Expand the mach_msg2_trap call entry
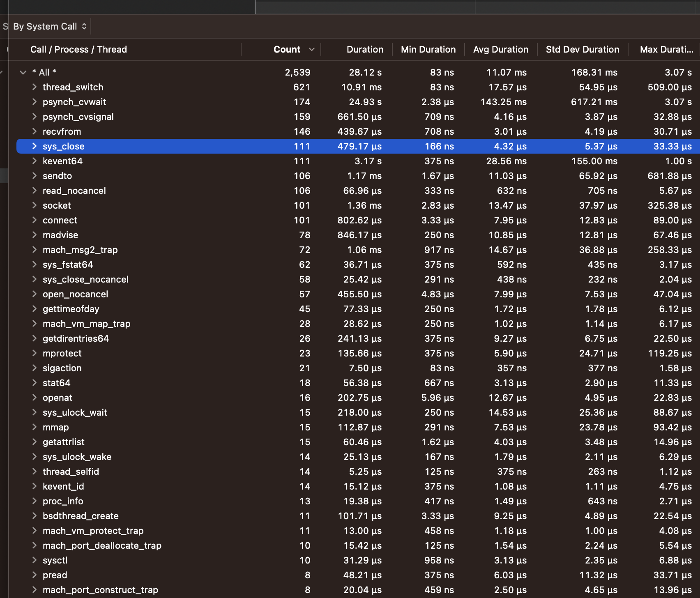The image size is (700, 598). (34, 250)
